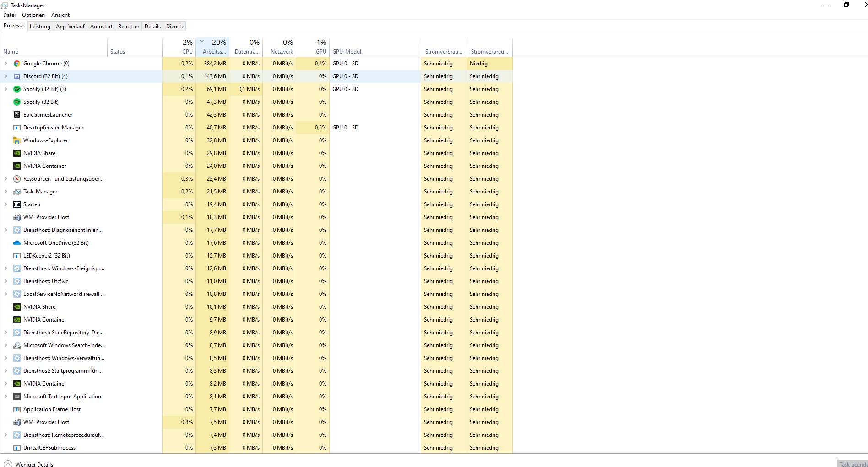868x467 pixels.
Task: Expand the Spotify (32 Bit) (3) group
Action: pyautogui.click(x=6, y=89)
